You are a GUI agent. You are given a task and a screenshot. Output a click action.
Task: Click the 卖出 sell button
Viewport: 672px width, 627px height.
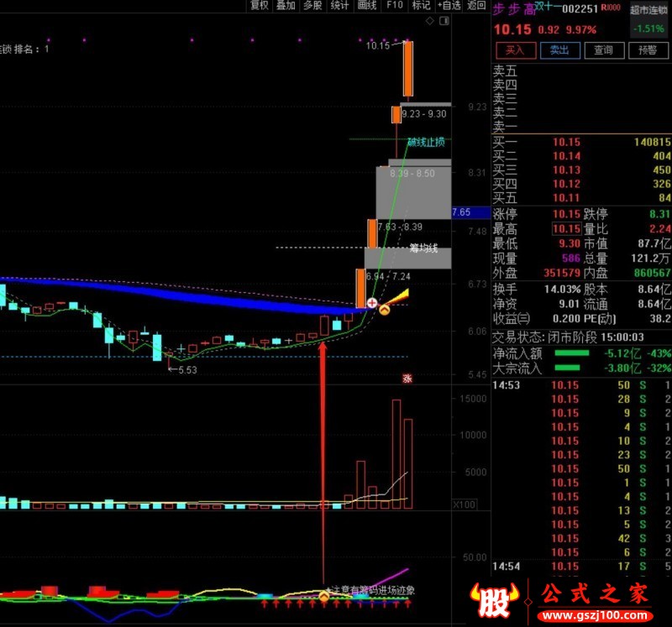pos(559,50)
